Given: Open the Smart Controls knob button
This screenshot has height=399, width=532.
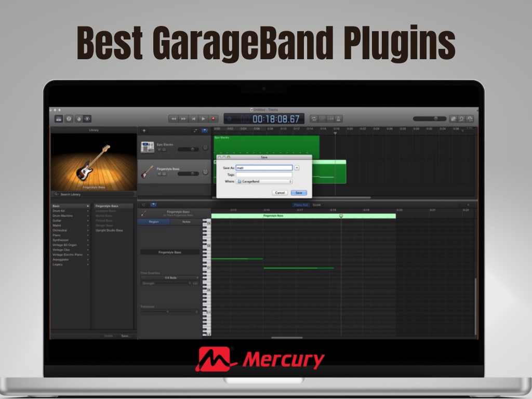Looking at the screenshot, I should [x=78, y=119].
